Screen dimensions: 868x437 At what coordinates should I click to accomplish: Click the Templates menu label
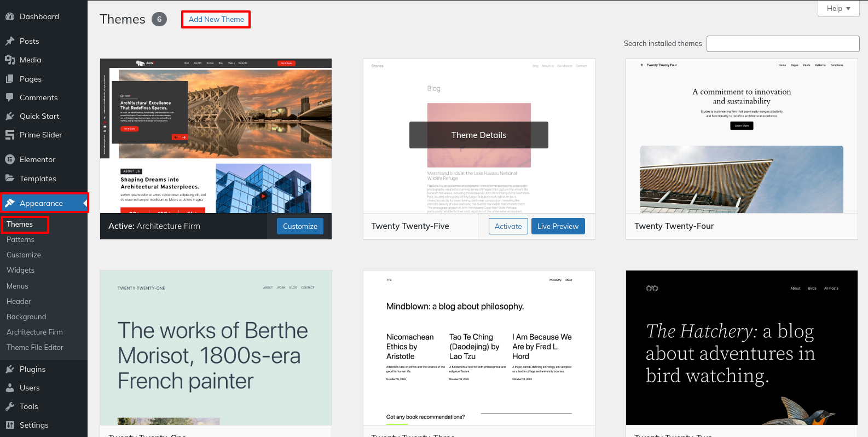click(38, 179)
